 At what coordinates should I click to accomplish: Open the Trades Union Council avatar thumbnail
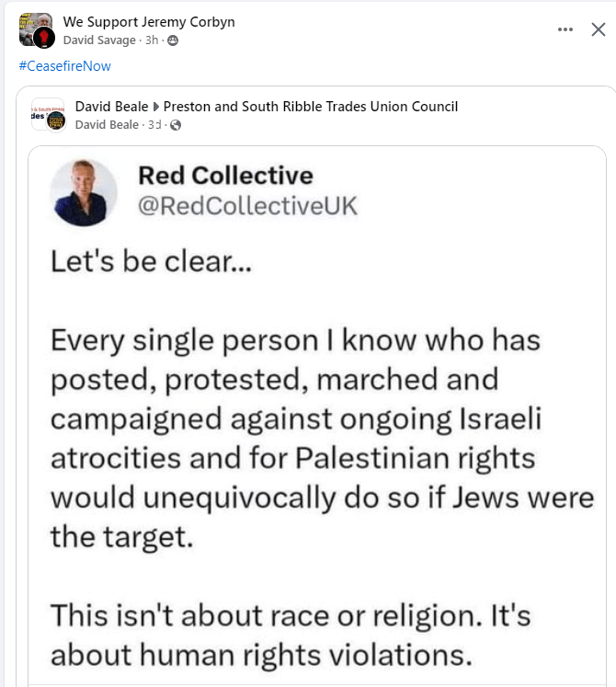point(48,114)
